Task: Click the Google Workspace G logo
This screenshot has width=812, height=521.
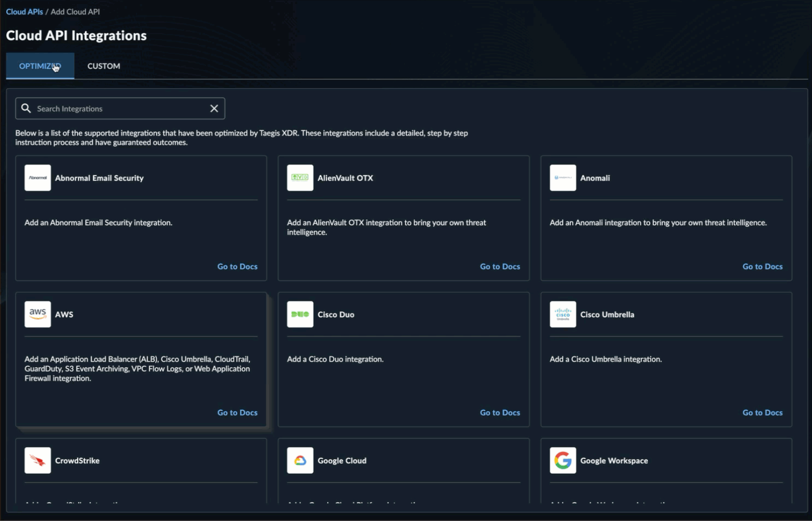Action: tap(563, 461)
